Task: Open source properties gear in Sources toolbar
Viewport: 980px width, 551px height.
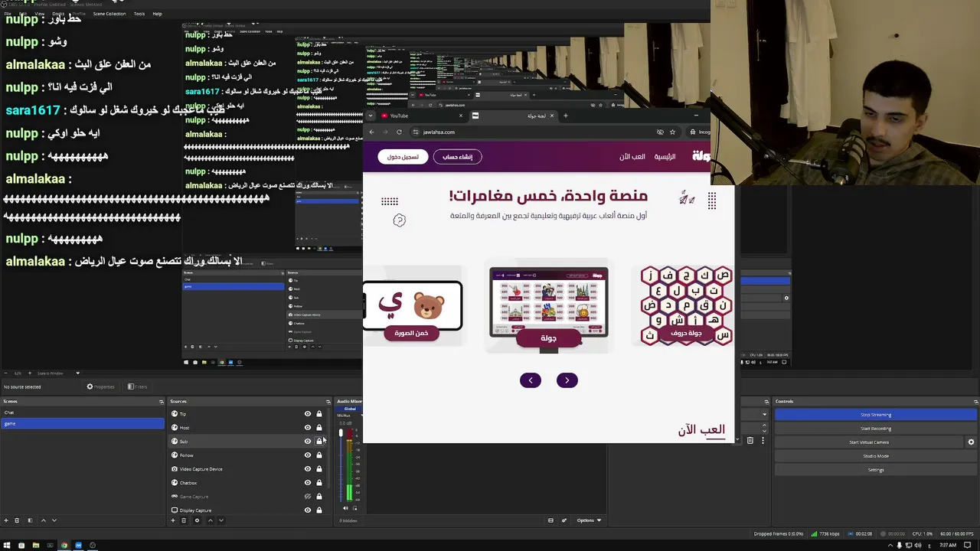Action: [197, 520]
